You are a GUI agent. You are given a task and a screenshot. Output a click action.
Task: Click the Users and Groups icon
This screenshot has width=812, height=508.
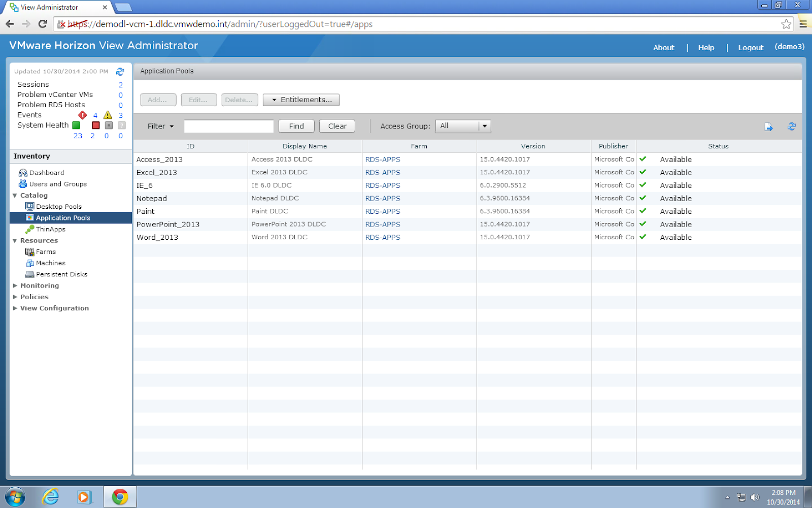[x=23, y=184]
